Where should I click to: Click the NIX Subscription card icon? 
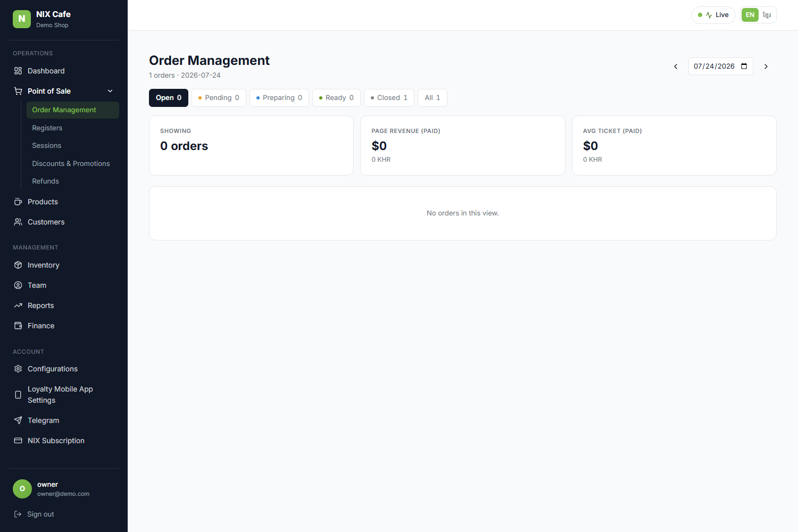(x=18, y=440)
